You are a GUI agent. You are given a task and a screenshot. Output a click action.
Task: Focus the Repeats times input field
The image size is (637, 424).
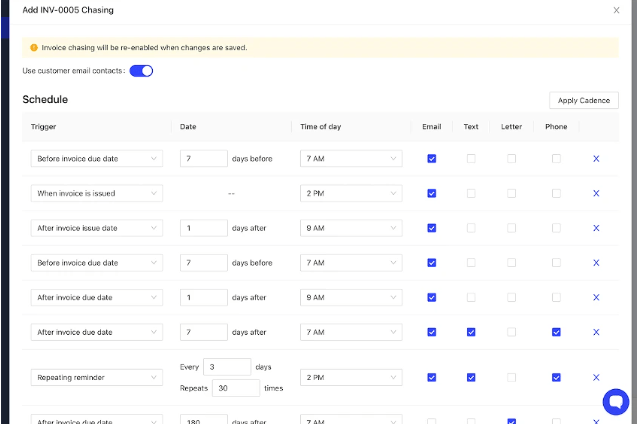[234, 387]
